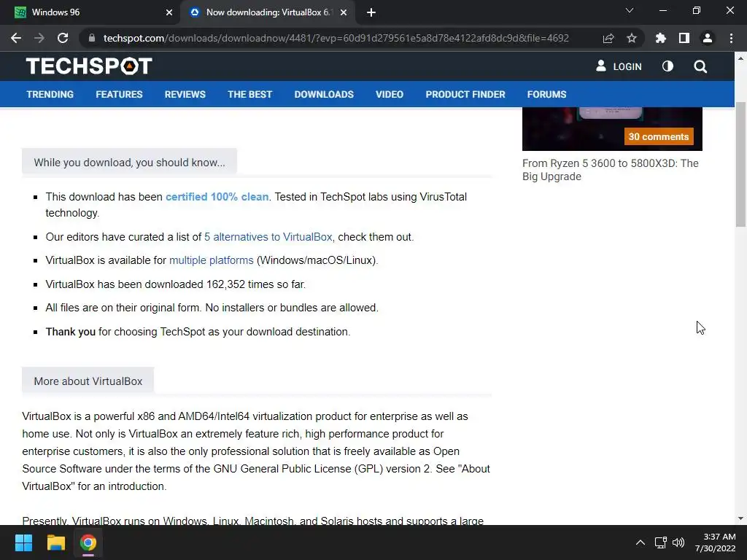The image size is (747, 560).
Task: Click the scrollbar up arrow
Action: coord(740,58)
